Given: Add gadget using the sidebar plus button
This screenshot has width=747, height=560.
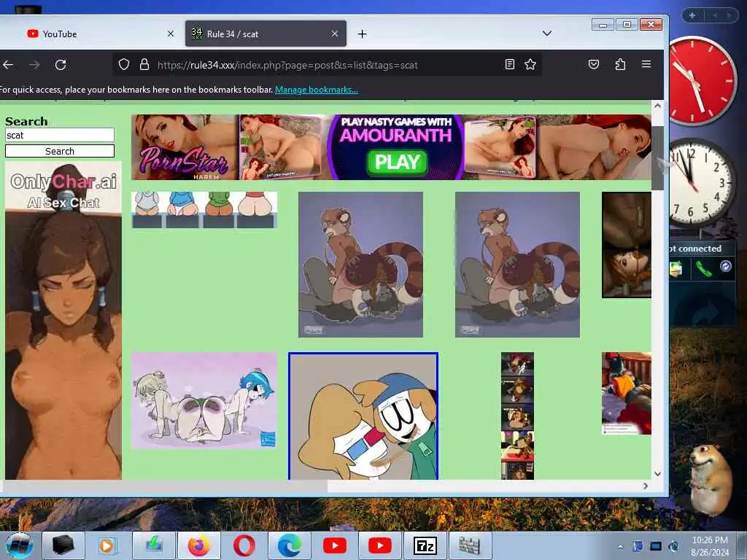Looking at the screenshot, I should click(692, 15).
